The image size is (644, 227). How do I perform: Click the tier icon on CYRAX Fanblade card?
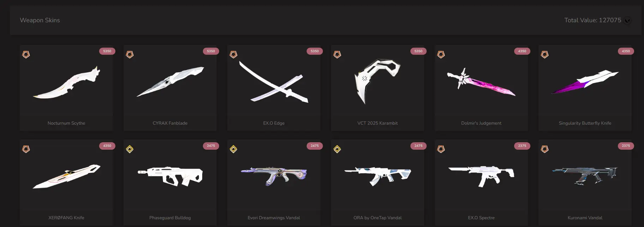click(130, 55)
